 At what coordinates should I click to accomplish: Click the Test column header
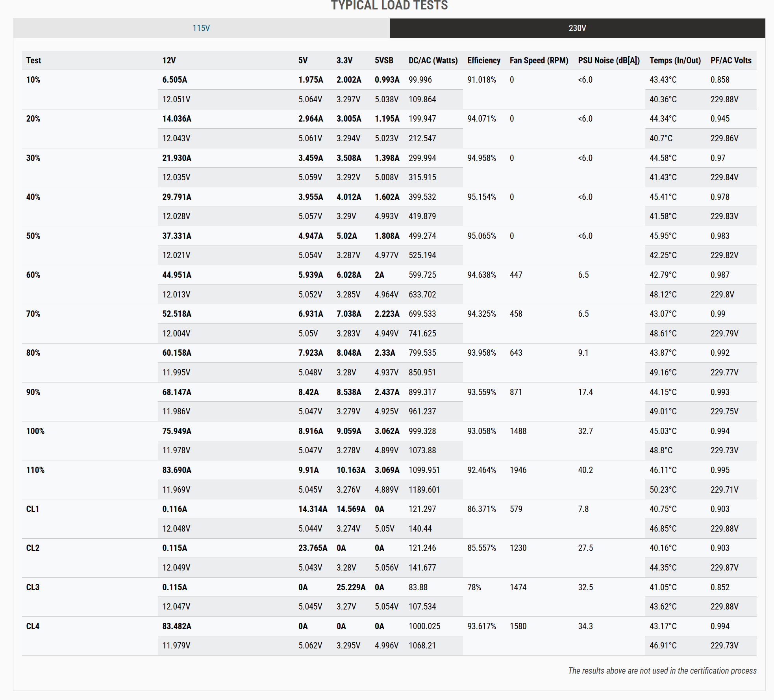(34, 61)
